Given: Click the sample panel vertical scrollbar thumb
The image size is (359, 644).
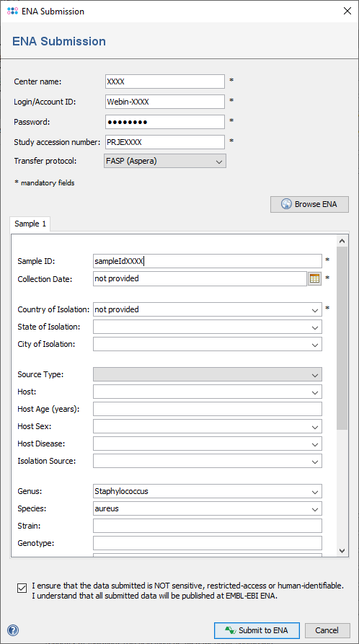Looking at the screenshot, I should coord(342,338).
